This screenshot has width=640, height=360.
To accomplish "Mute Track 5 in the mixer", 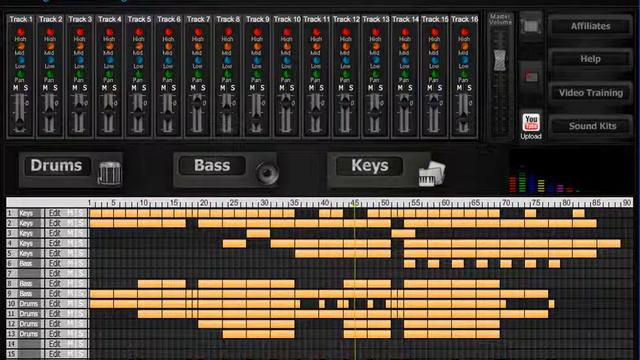I will [134, 88].
